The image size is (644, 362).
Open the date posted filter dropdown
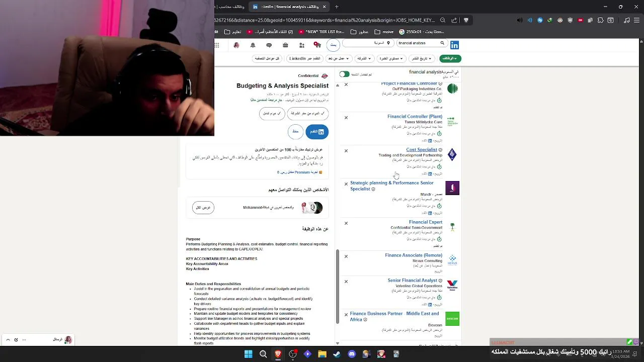[421, 58]
